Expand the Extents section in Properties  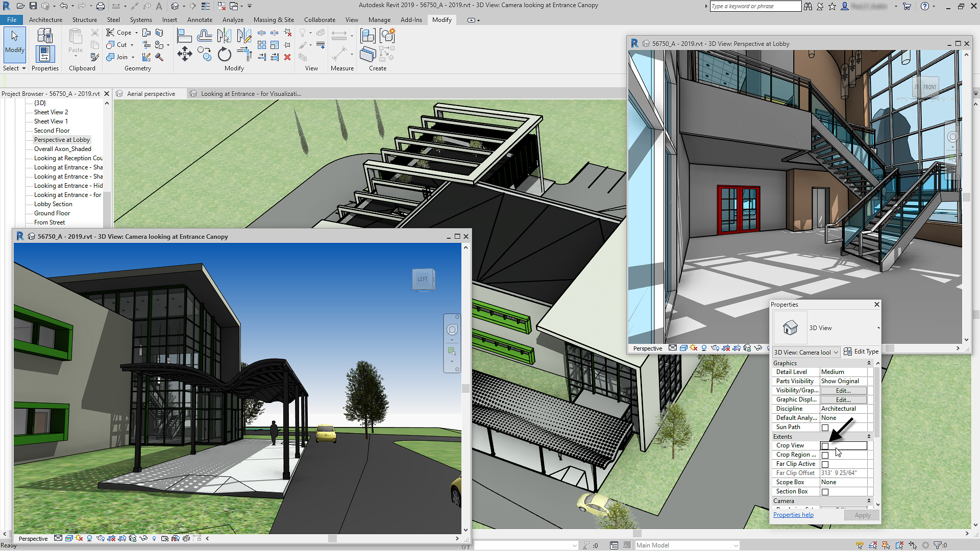pos(870,436)
